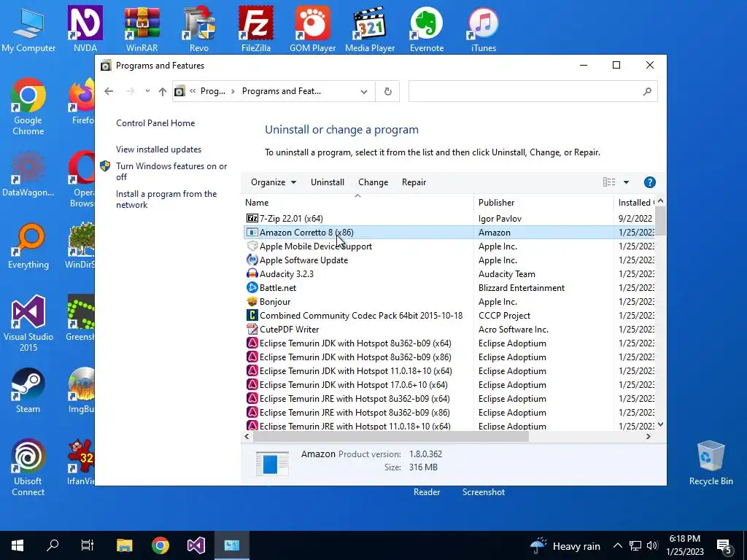
Task: Click the vertical scrollbar down arrow
Action: click(x=660, y=424)
